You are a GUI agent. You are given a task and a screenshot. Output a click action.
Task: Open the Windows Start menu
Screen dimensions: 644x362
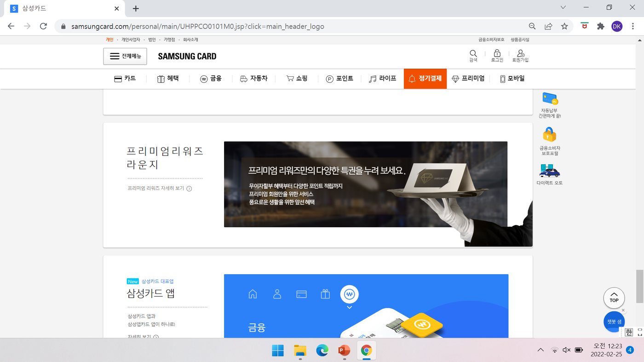(278, 351)
